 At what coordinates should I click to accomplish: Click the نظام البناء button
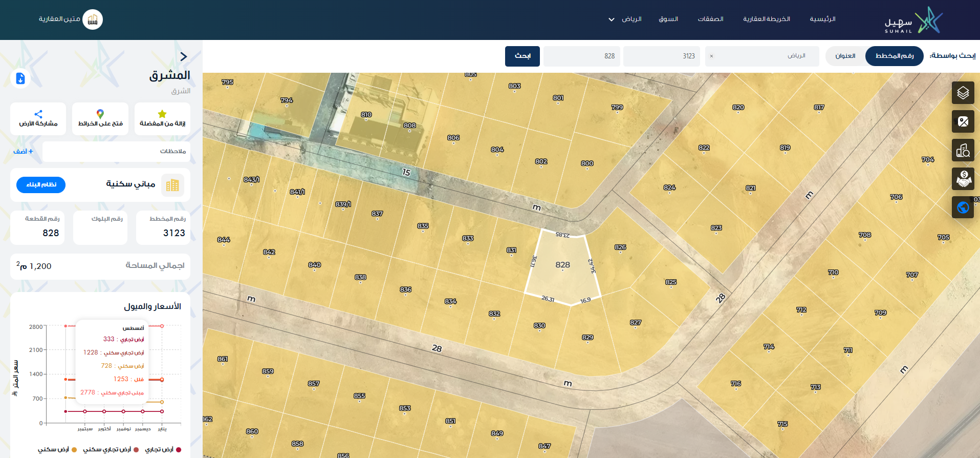41,184
